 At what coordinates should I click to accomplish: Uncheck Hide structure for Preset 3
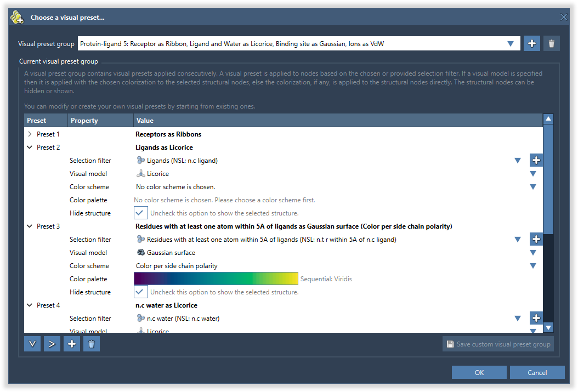[x=141, y=292]
